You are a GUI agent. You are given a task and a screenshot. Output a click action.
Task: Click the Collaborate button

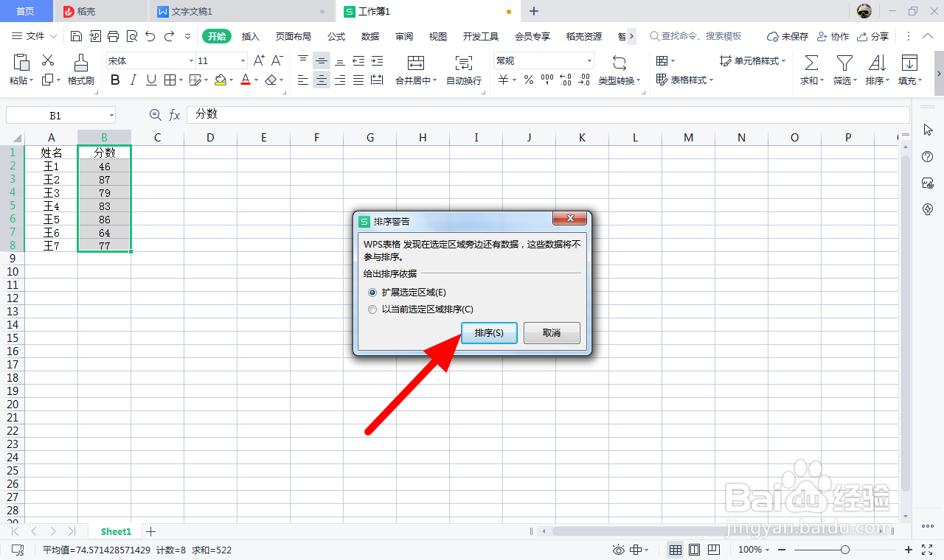pyautogui.click(x=833, y=36)
